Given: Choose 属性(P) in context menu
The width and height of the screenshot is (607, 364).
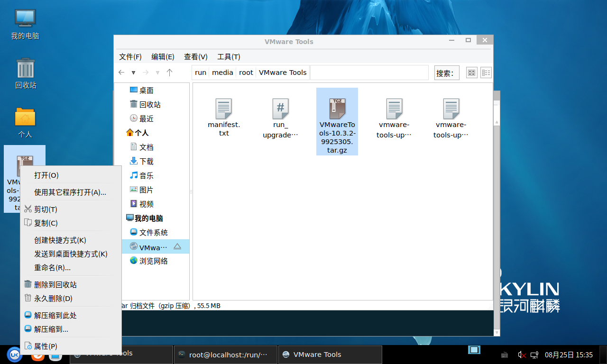Looking at the screenshot, I should [x=71, y=346].
